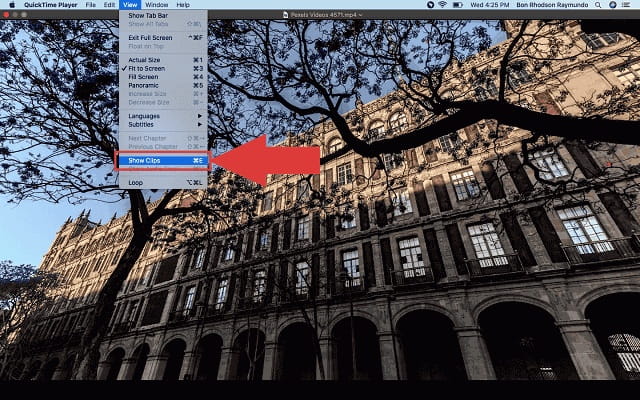640x400 pixels.
Task: Click the date and time display
Action: 490,5
